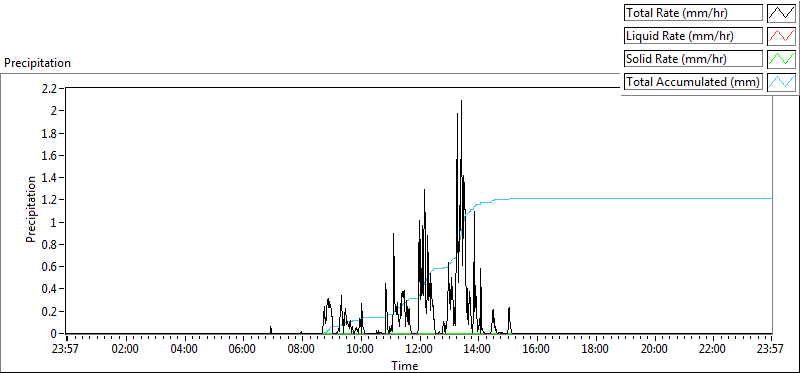
Task: Click the 08:00 x-axis tick label
Action: tap(302, 350)
